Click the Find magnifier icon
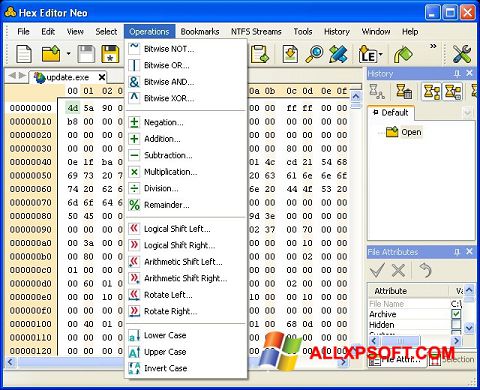480x390 pixels. (x=314, y=54)
